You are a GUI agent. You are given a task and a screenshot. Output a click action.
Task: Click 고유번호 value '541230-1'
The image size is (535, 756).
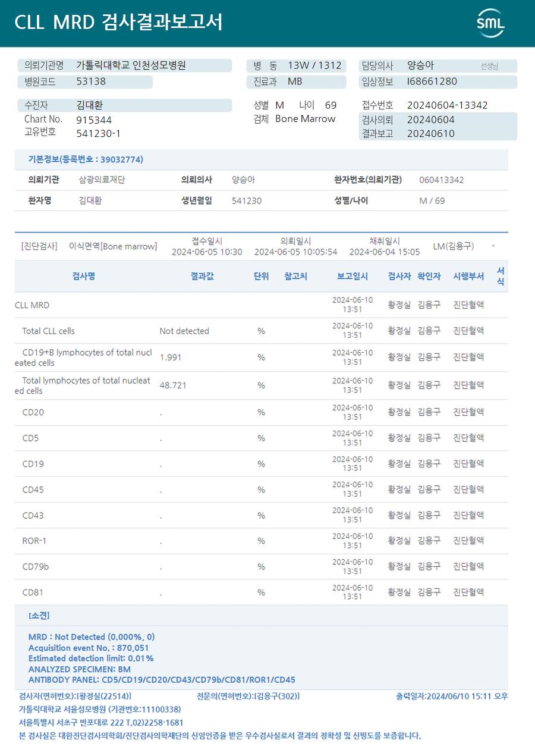point(99,133)
